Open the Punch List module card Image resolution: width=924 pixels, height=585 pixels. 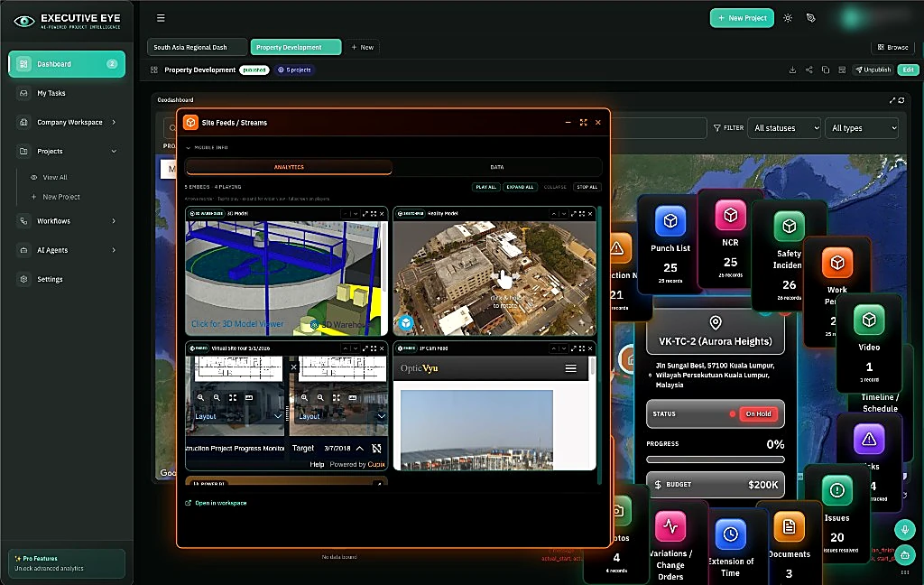point(670,243)
